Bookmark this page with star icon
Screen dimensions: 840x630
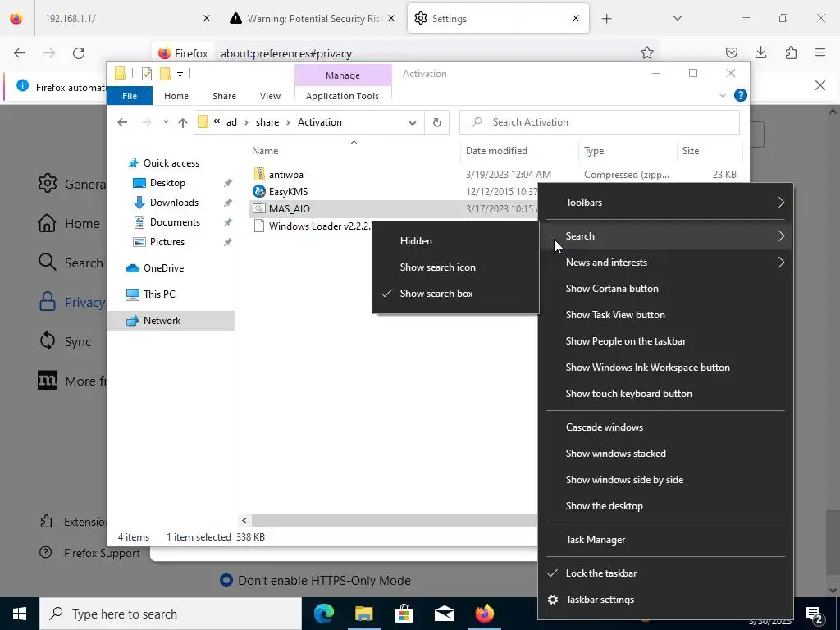(x=647, y=52)
